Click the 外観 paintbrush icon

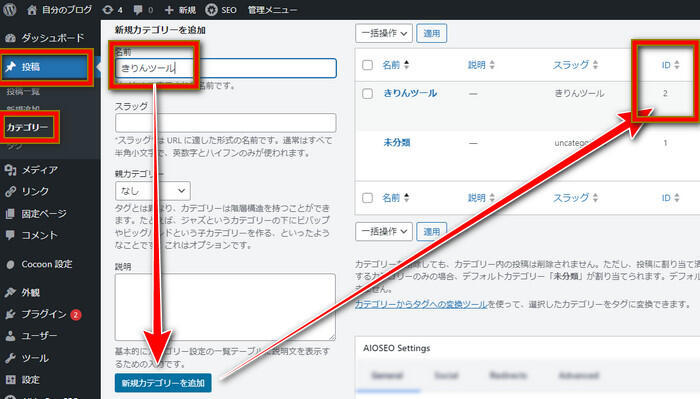[x=10, y=292]
